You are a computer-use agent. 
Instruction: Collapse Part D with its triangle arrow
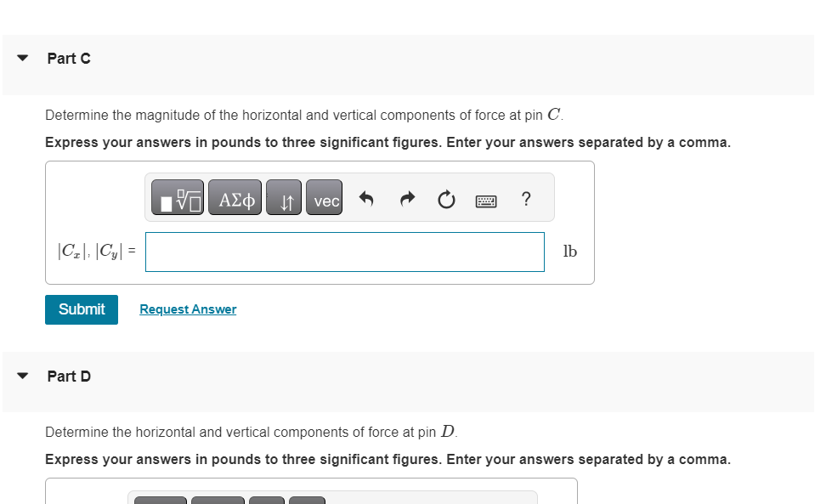[23, 376]
